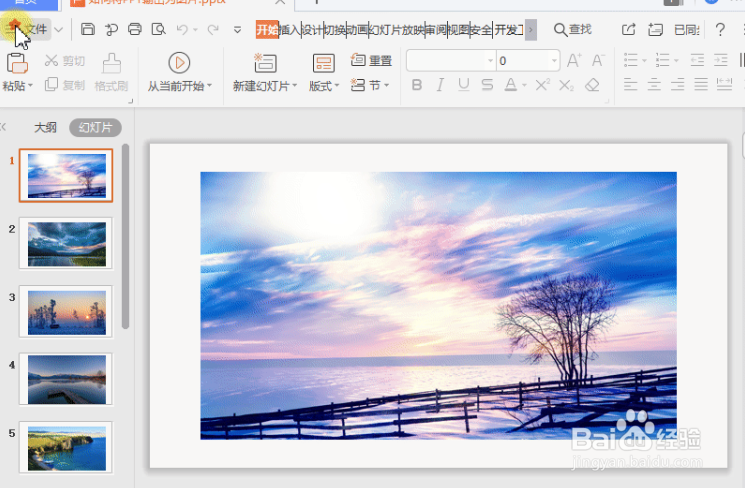Click the 新建幻灯片 new slide icon
Image resolution: width=745 pixels, height=488 pixels.
click(265, 63)
